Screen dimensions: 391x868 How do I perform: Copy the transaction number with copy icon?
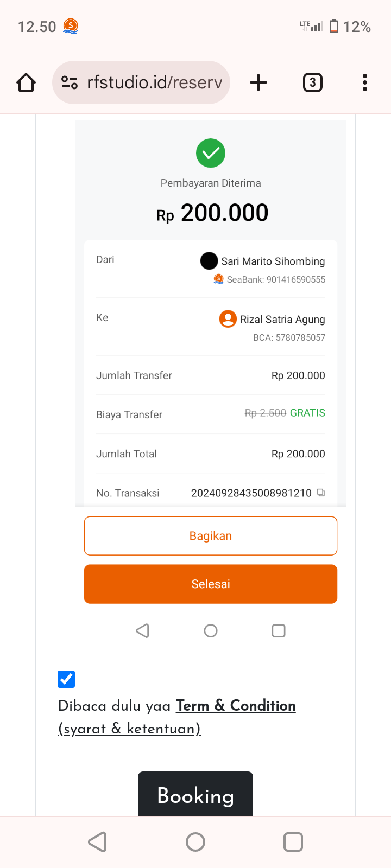click(x=321, y=493)
